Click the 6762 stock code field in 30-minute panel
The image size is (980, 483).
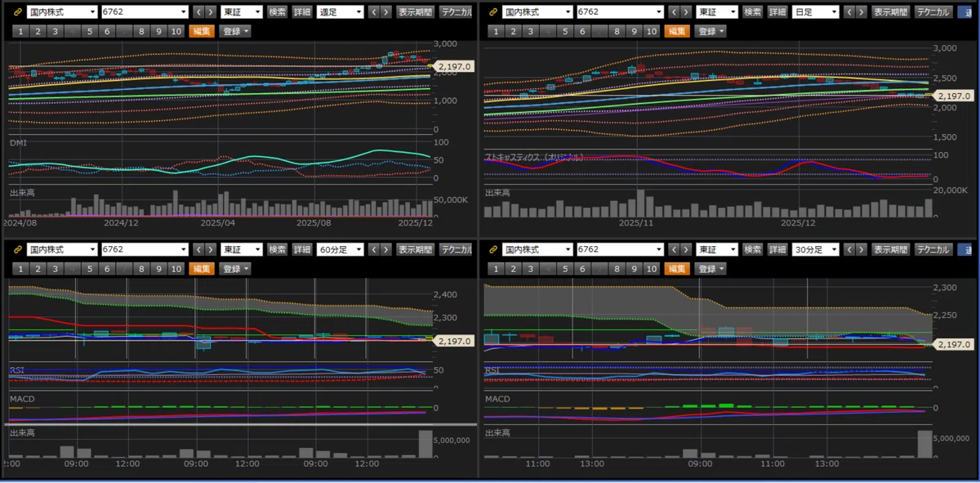click(x=621, y=249)
